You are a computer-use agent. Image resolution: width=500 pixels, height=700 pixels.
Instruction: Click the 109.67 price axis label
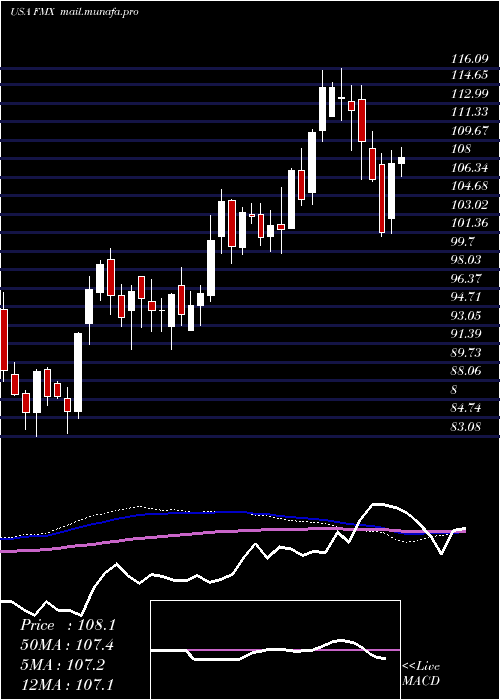click(469, 131)
